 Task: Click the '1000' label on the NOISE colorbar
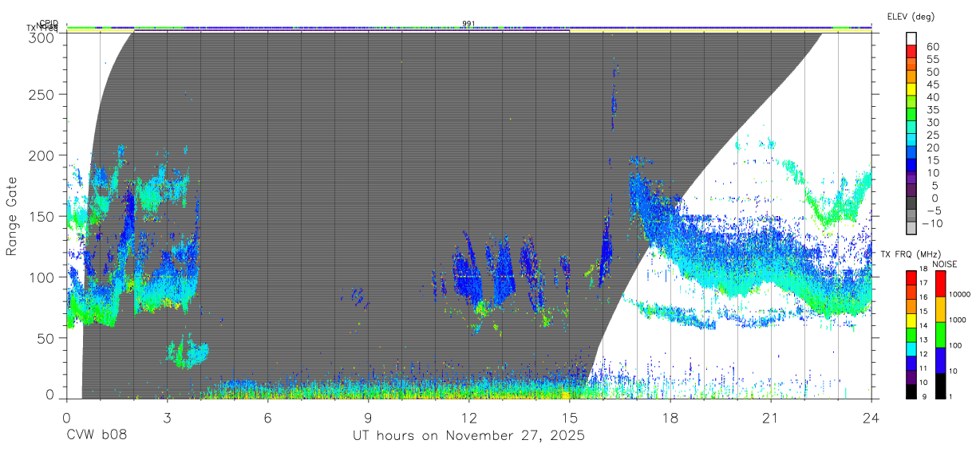(x=958, y=320)
